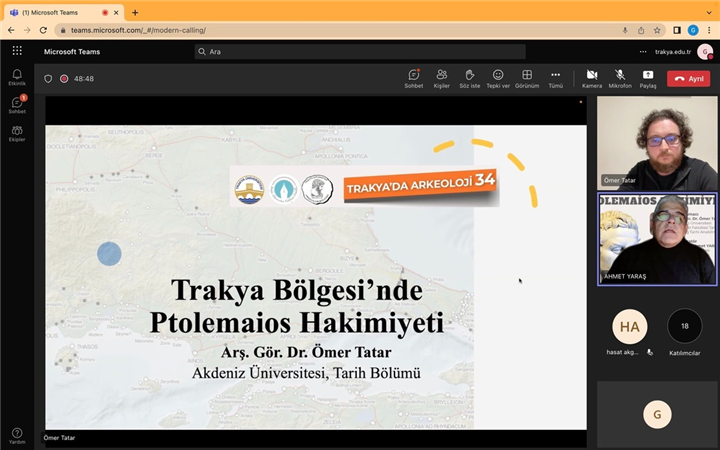This screenshot has width=720, height=450.
Task: Show the 18 Katılımcılar overflow
Action: coord(685,326)
